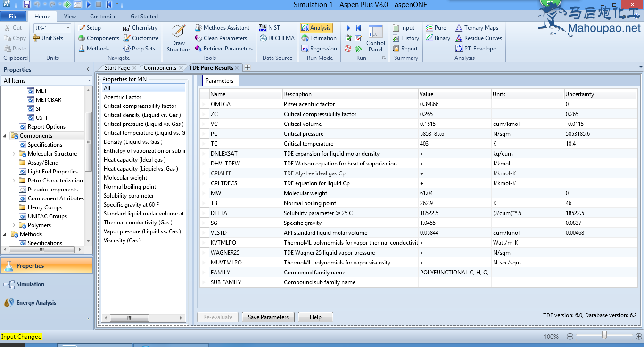Switch to the View ribbon tab
Viewport: 644px width, 347px height.
[x=70, y=17]
